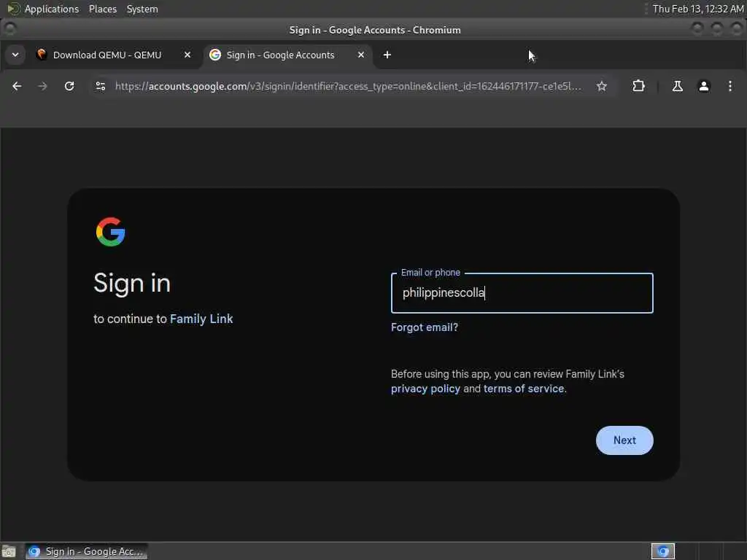This screenshot has height=560, width=747.
Task: Open a new tab with plus button
Action: [387, 55]
